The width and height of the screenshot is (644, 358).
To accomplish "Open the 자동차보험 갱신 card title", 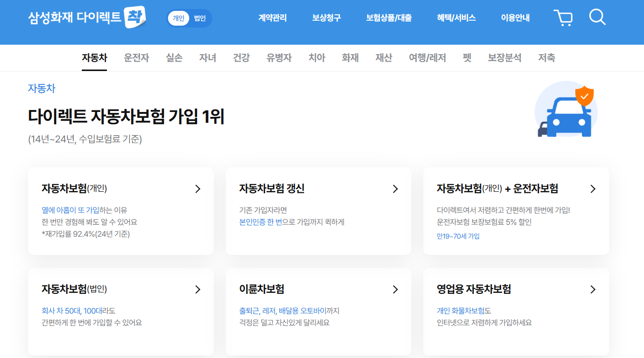I will point(272,188).
